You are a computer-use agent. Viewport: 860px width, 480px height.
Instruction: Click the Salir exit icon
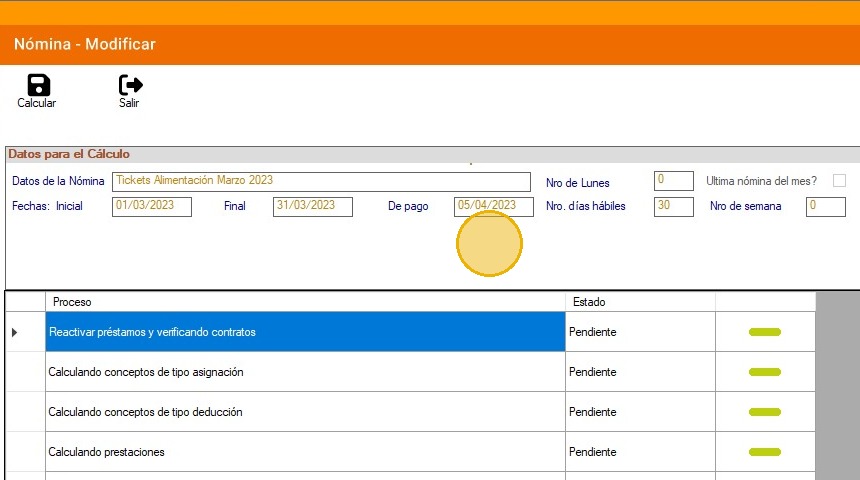tap(130, 86)
